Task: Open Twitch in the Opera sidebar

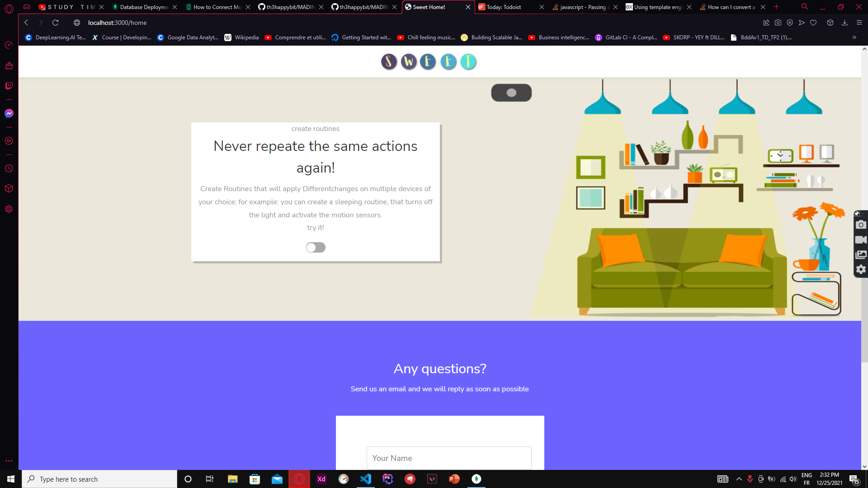Action: 9,86
